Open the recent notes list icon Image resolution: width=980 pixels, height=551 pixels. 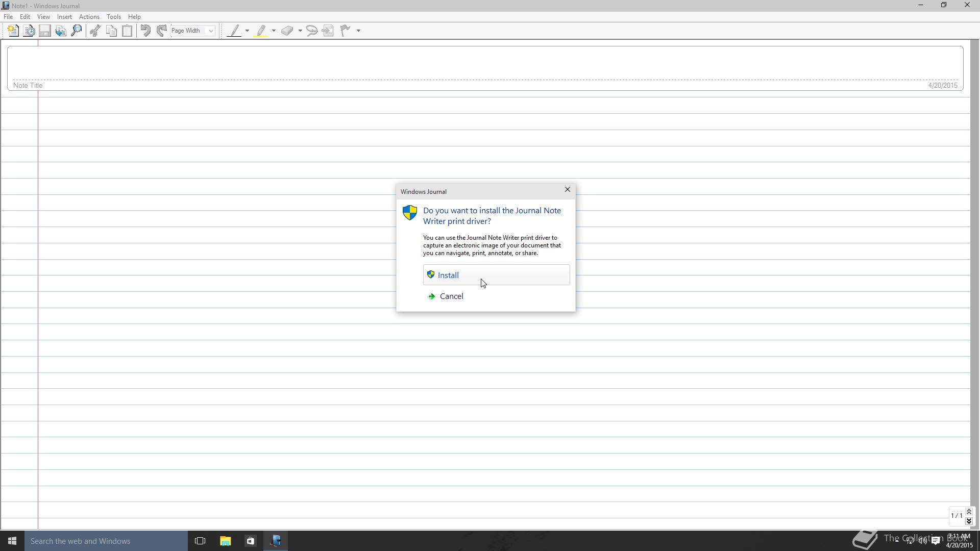29,31
